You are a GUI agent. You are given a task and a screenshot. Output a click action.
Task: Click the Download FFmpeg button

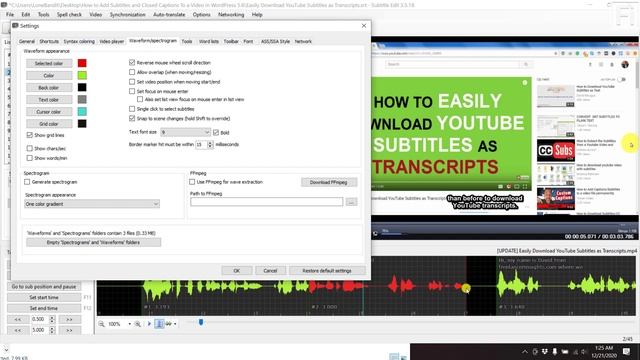(x=329, y=182)
